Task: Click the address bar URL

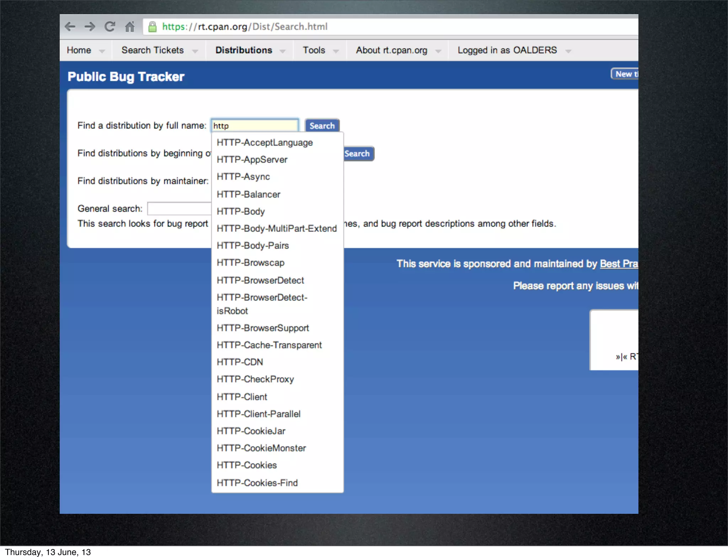Action: tap(245, 27)
